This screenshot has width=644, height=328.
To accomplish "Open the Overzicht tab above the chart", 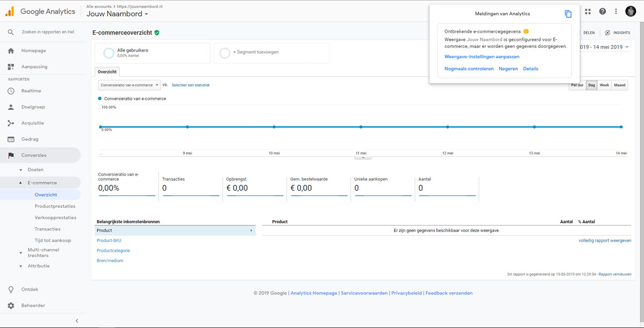I will [107, 72].
